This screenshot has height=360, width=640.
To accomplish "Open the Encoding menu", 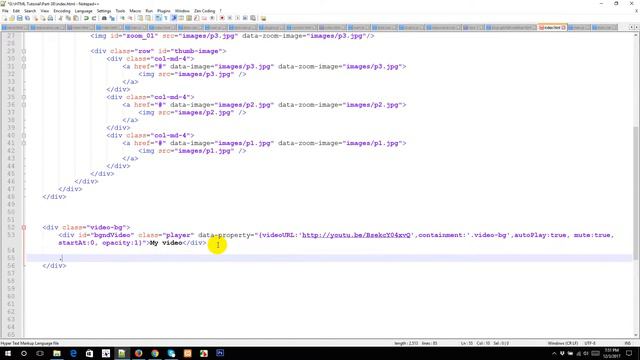I will [62, 11].
